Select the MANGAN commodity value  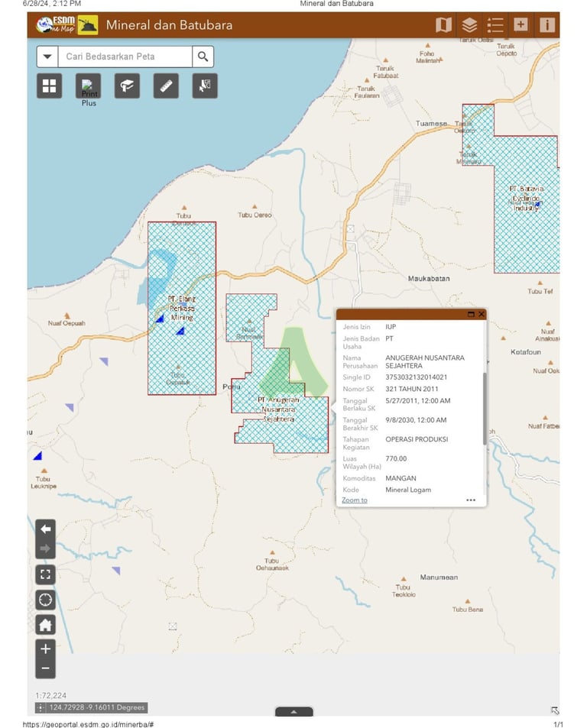[x=401, y=478]
